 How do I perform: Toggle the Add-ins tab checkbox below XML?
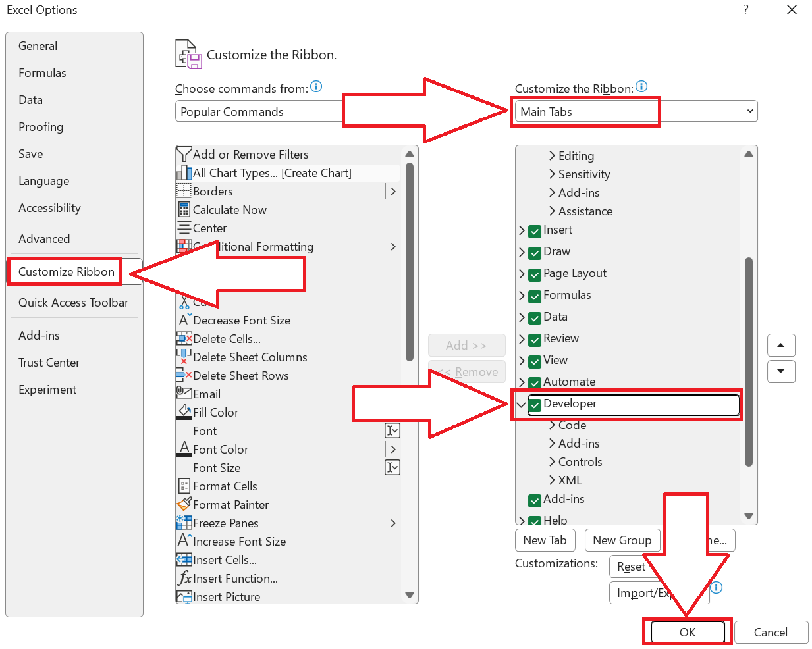[x=535, y=500]
